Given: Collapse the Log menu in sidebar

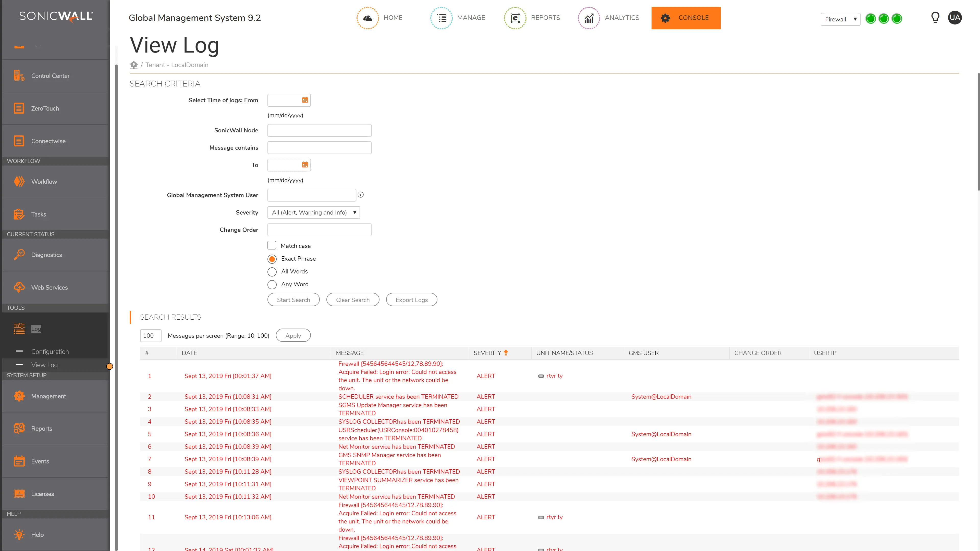Looking at the screenshot, I should click(x=36, y=329).
